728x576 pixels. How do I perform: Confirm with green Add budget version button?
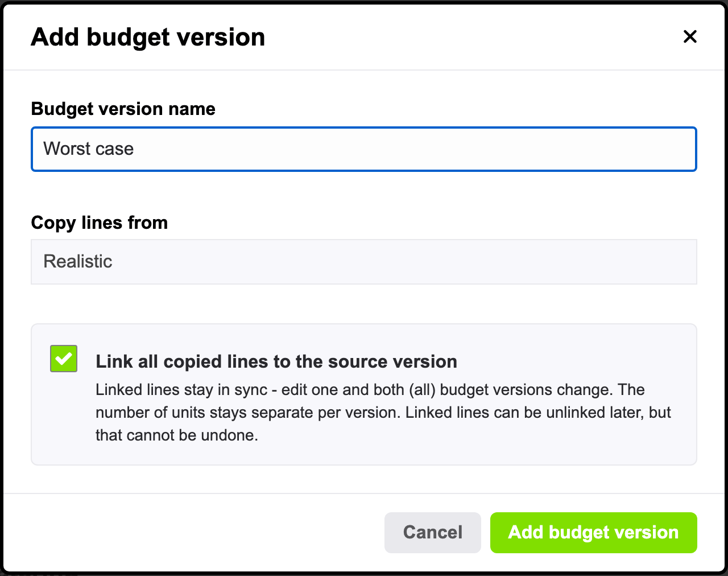[x=594, y=533]
